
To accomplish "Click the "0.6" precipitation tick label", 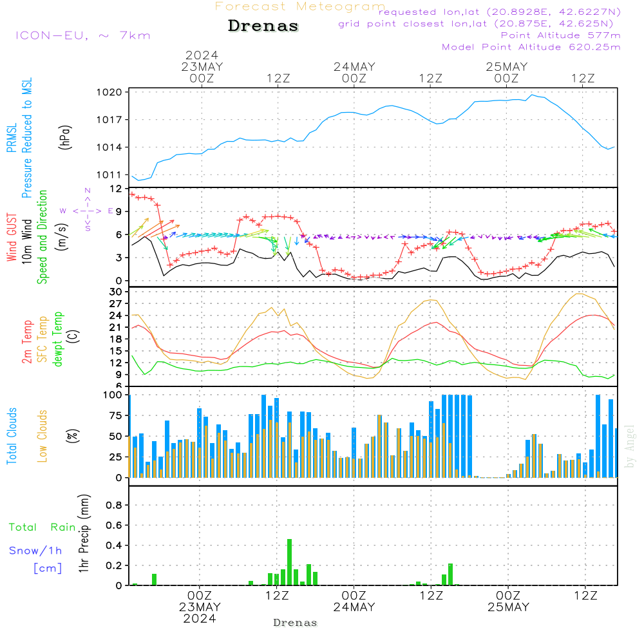I will pos(114,525).
